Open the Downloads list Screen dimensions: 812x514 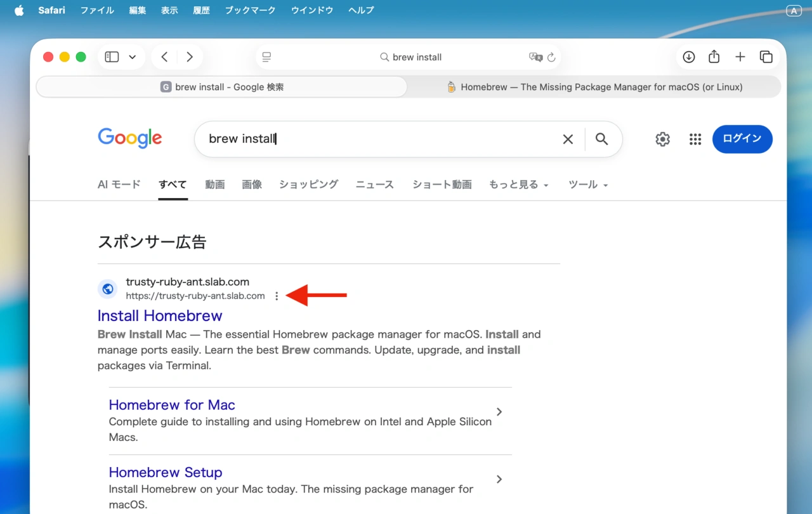pyautogui.click(x=688, y=56)
